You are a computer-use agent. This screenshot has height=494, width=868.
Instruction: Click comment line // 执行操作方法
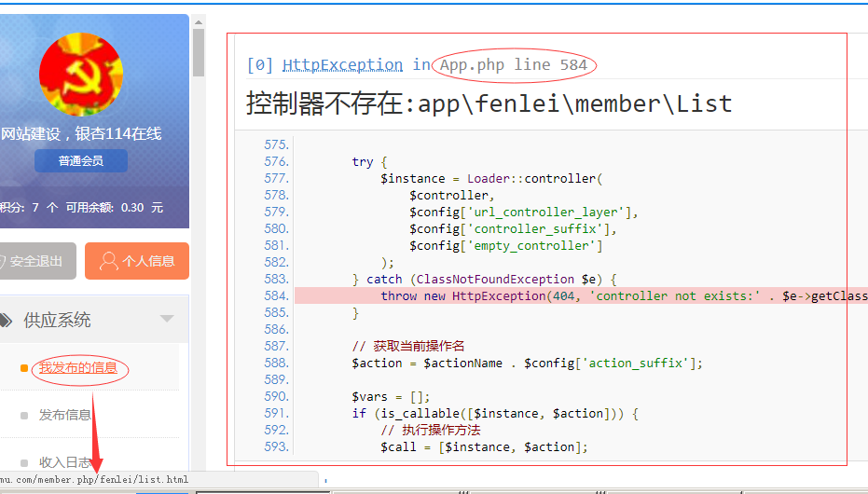click(x=430, y=430)
